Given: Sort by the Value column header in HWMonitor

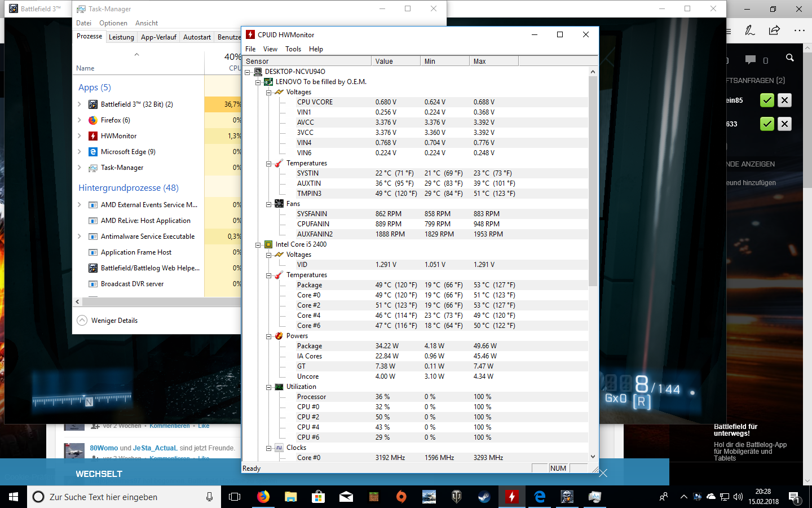Looking at the screenshot, I should pos(396,61).
